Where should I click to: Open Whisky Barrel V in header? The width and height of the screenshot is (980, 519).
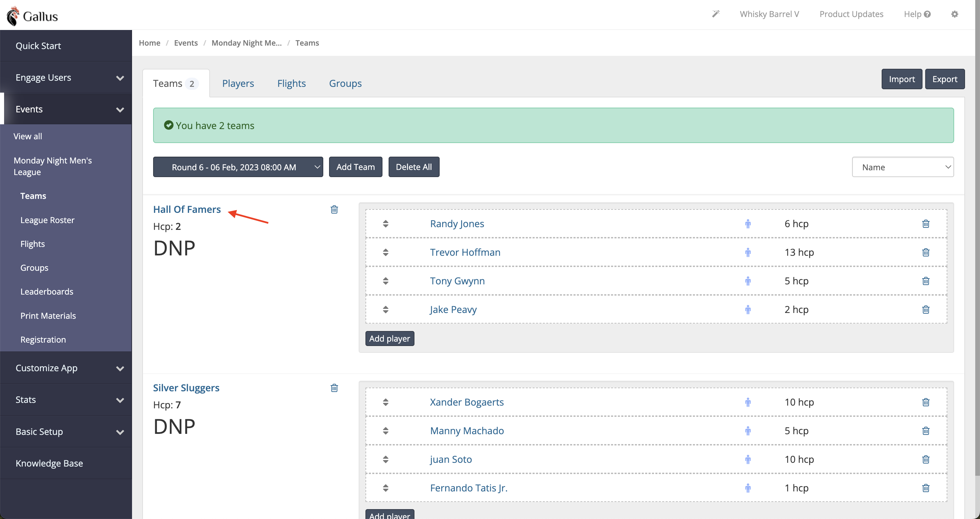(769, 14)
